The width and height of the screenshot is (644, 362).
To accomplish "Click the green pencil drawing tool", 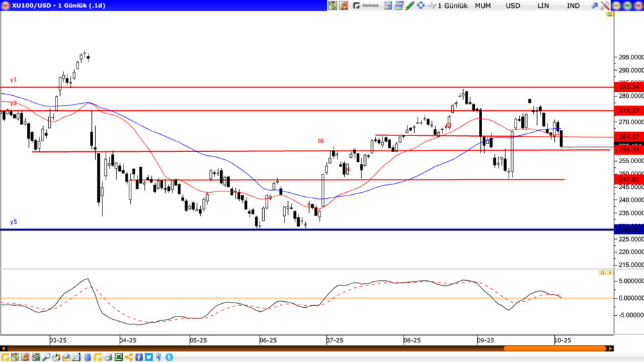I will pos(410,5).
